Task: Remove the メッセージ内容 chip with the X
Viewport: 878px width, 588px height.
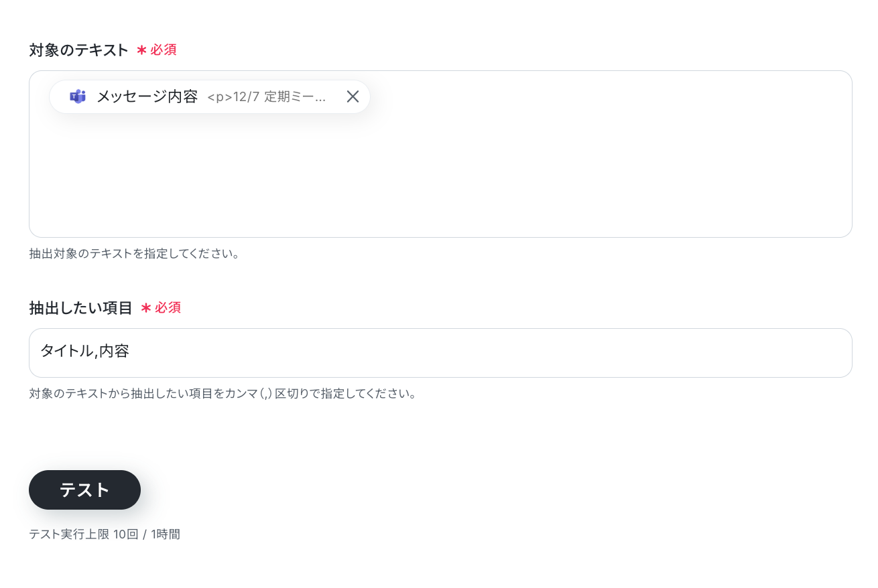Action: [353, 96]
